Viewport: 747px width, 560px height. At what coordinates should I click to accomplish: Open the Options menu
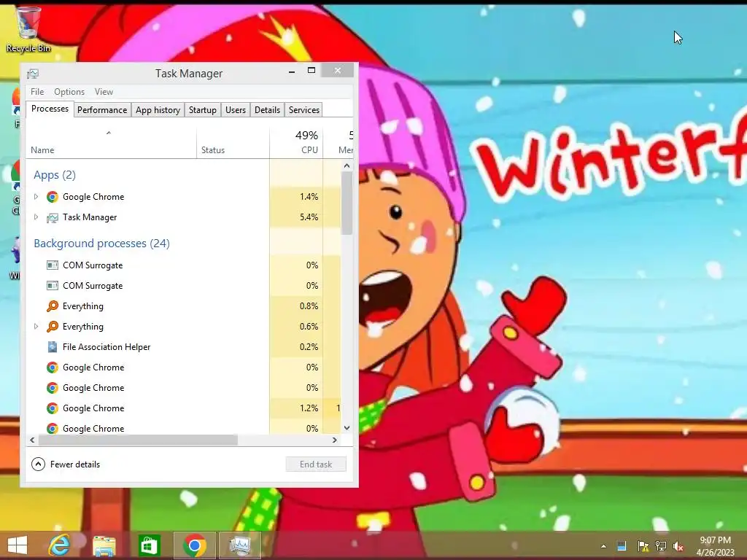click(x=69, y=92)
